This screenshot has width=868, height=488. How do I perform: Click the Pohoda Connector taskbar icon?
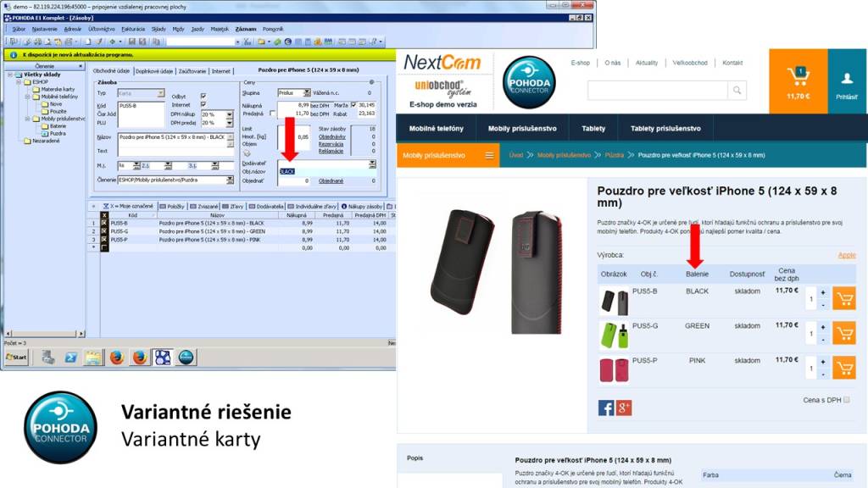186,358
